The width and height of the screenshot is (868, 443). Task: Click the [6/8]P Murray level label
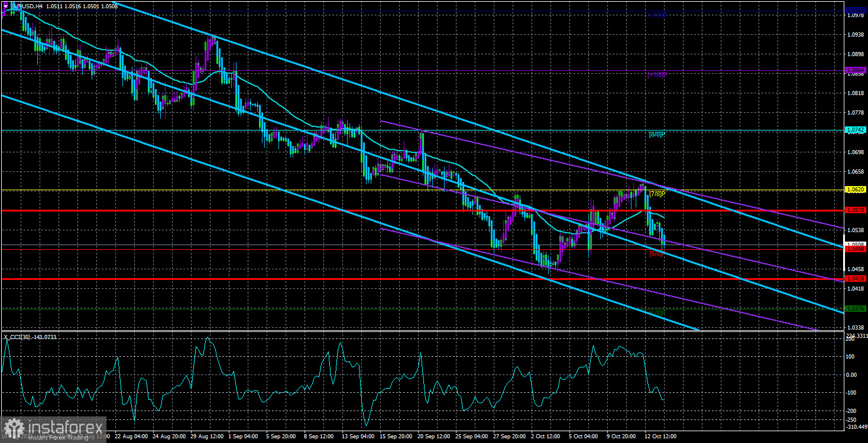pos(657,253)
